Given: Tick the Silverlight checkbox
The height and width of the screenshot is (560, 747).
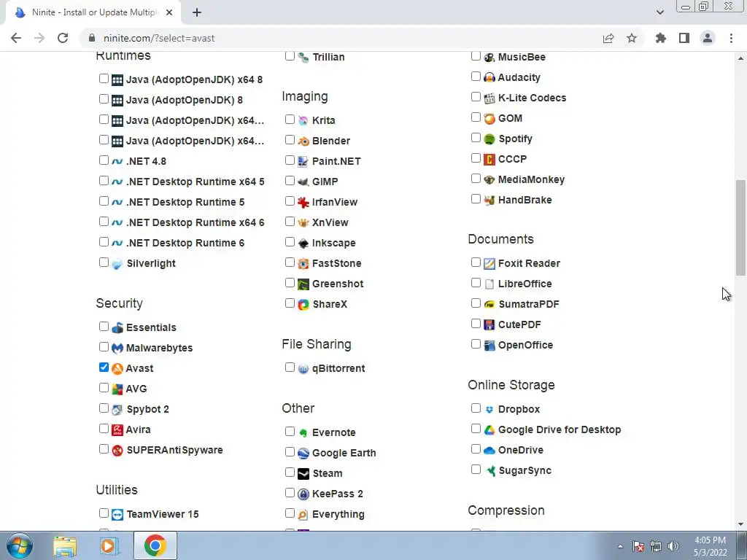Looking at the screenshot, I should click(104, 262).
